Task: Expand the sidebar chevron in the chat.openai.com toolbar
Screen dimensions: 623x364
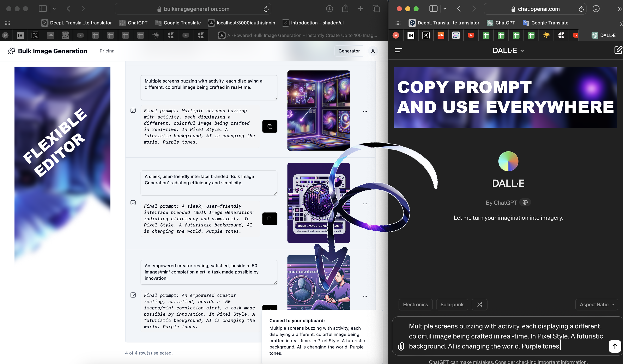Action: (x=445, y=9)
